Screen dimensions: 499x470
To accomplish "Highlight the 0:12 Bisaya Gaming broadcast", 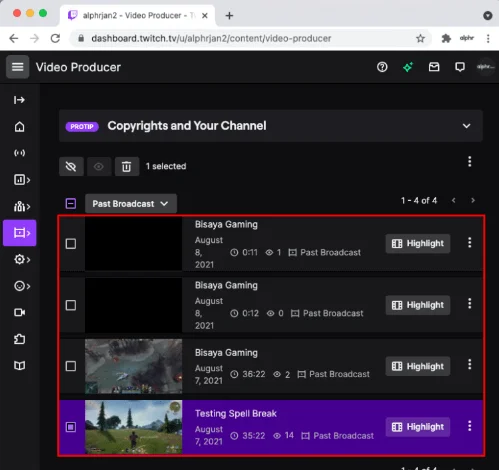I will 418,305.
